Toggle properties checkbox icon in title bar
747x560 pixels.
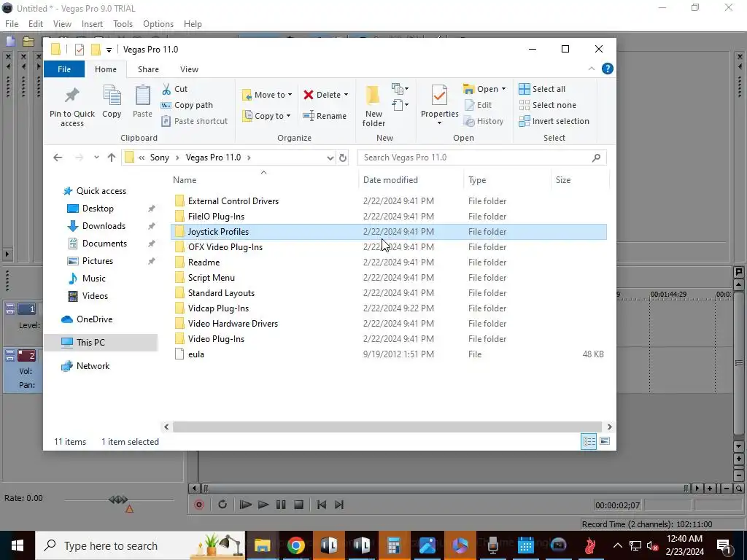(80, 50)
